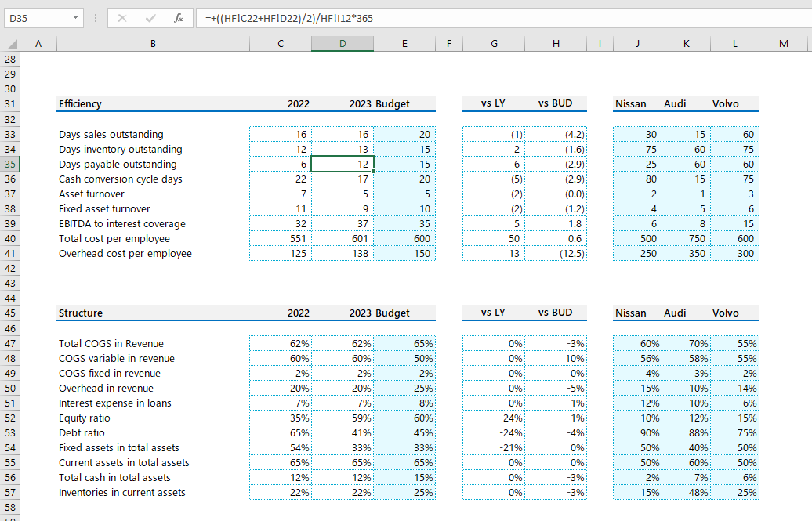The width and height of the screenshot is (812, 521).
Task: Select column L header
Action: (x=734, y=45)
